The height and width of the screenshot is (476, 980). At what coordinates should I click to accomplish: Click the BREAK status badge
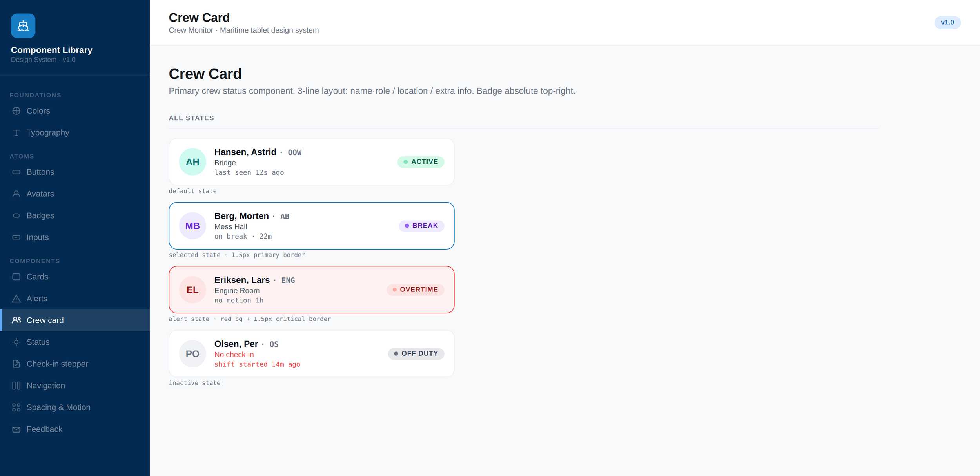(x=421, y=226)
